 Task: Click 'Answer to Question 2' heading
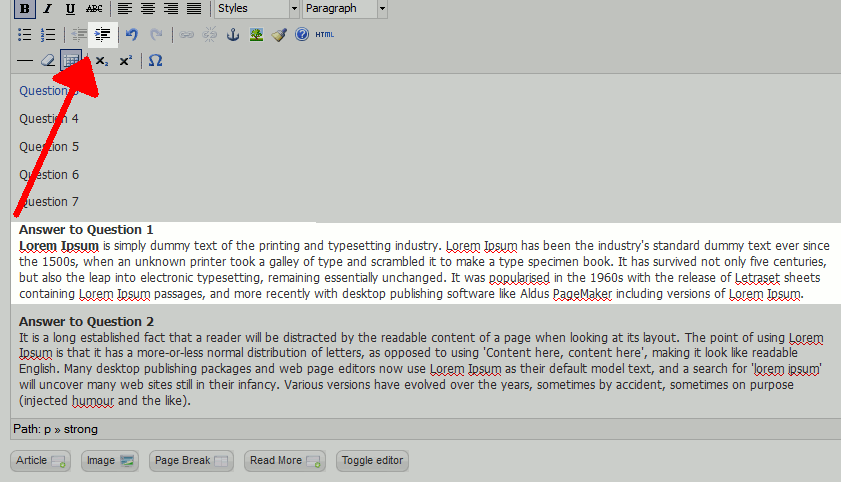86,322
